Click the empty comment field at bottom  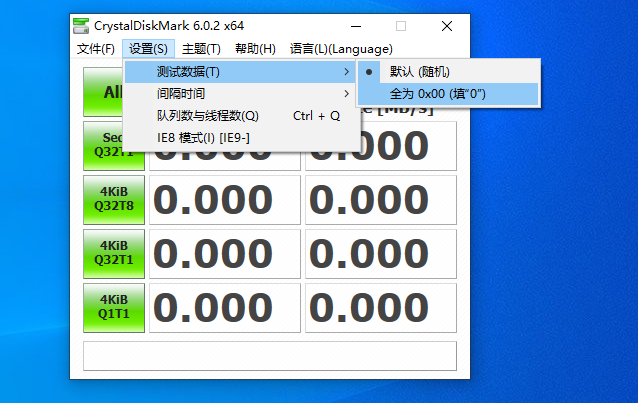coord(270,356)
